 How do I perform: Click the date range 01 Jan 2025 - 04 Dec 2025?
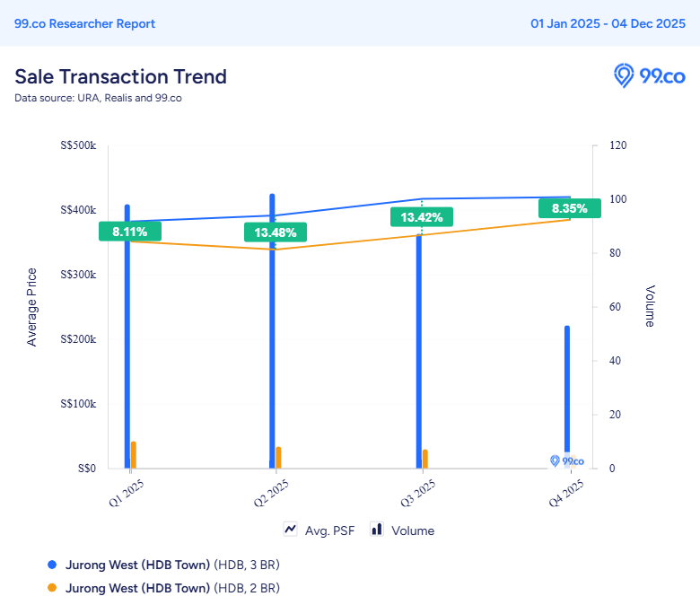pyautogui.click(x=608, y=23)
